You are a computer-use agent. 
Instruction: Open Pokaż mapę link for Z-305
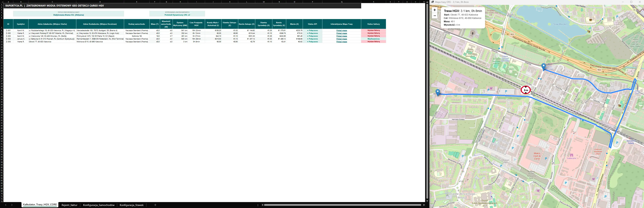pos(341,42)
